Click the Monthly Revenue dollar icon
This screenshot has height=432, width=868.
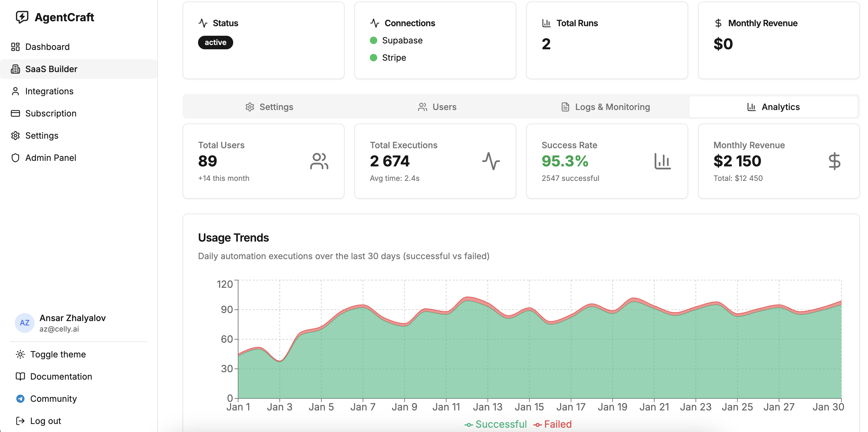834,161
